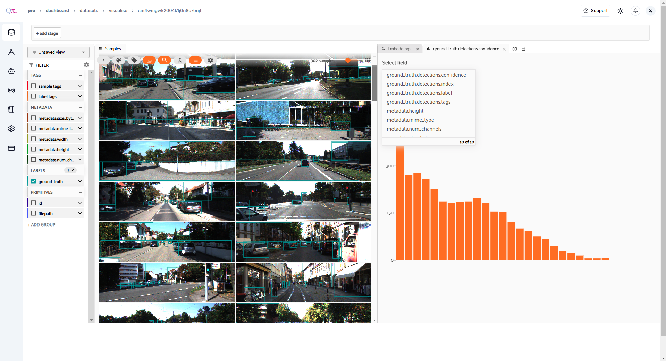
Task: Open the sample image with the blue tarp wall
Action: point(303,120)
